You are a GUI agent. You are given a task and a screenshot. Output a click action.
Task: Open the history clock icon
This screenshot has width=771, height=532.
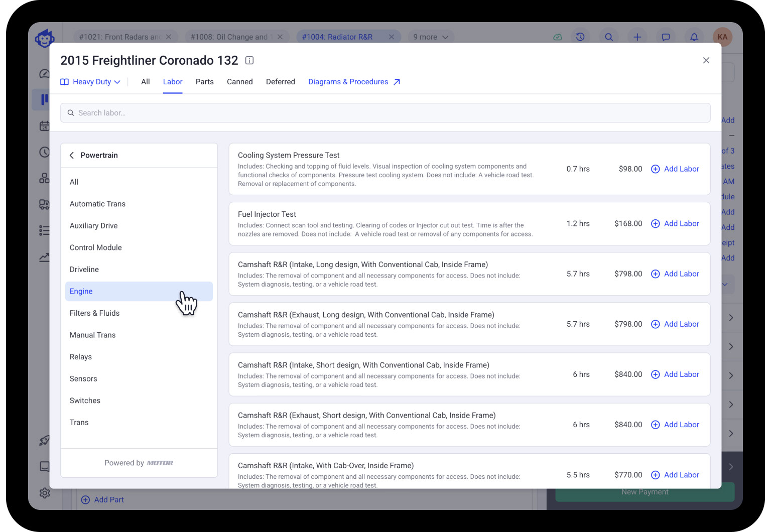[580, 37]
